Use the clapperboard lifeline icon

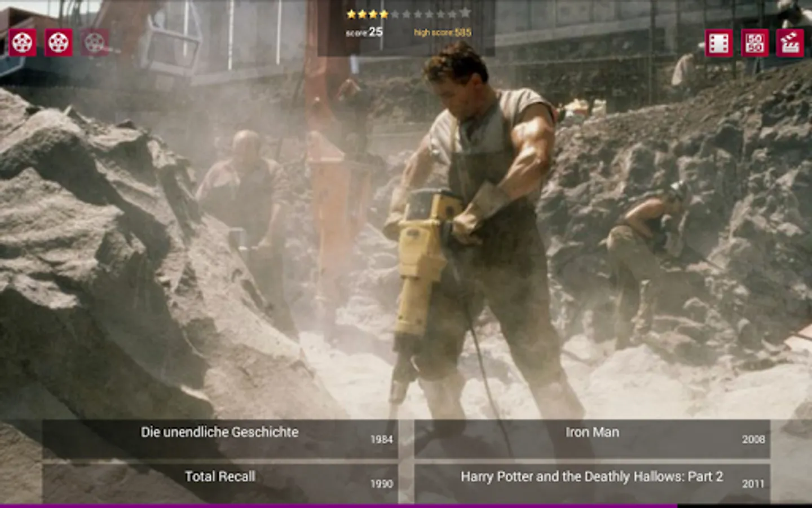pyautogui.click(x=790, y=43)
